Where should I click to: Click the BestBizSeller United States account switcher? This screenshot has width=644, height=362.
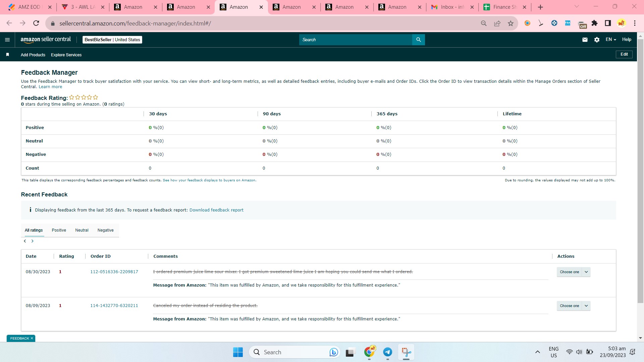112,40
